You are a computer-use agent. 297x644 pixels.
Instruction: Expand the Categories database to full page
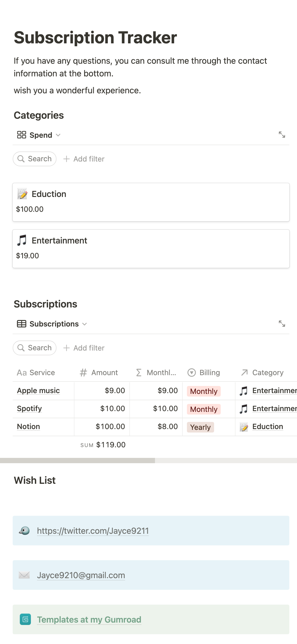click(282, 135)
